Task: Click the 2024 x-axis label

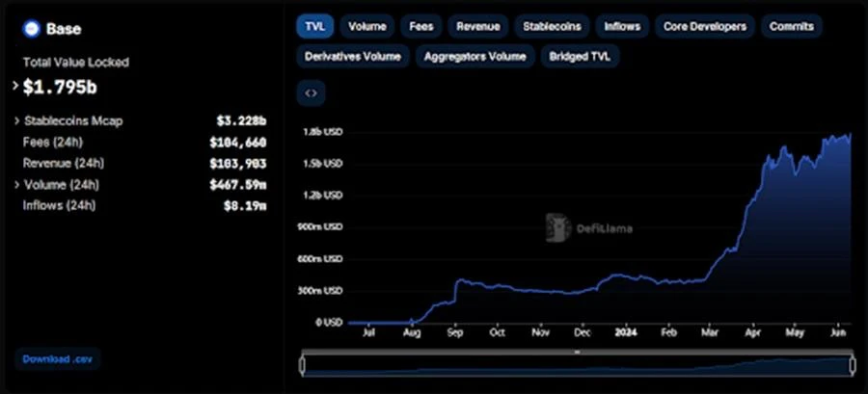Action: pos(626,332)
